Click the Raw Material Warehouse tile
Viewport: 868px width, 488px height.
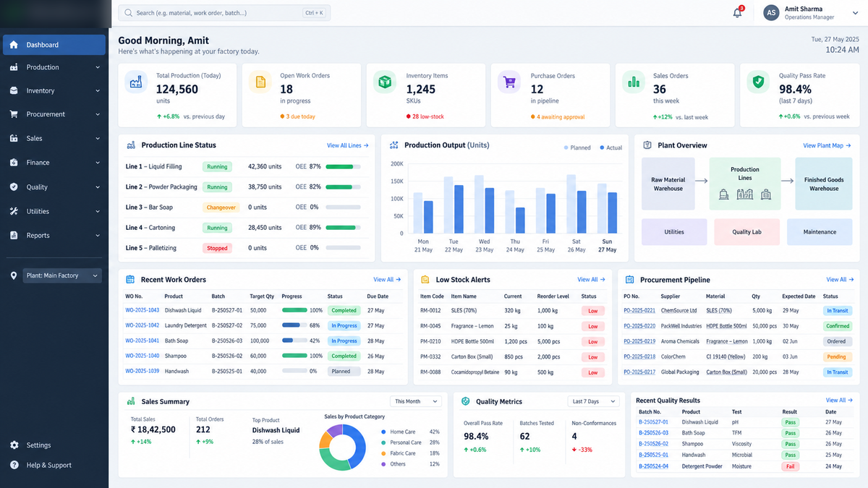(x=668, y=184)
